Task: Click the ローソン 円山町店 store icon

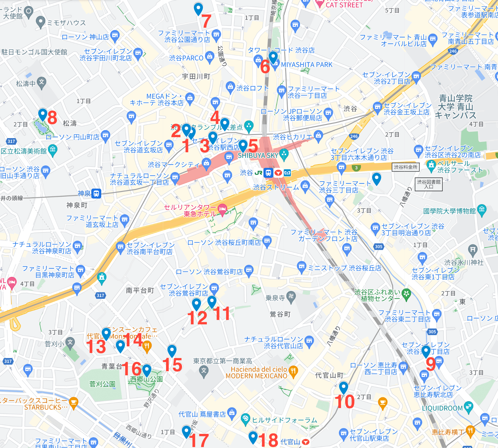Action: (x=106, y=136)
